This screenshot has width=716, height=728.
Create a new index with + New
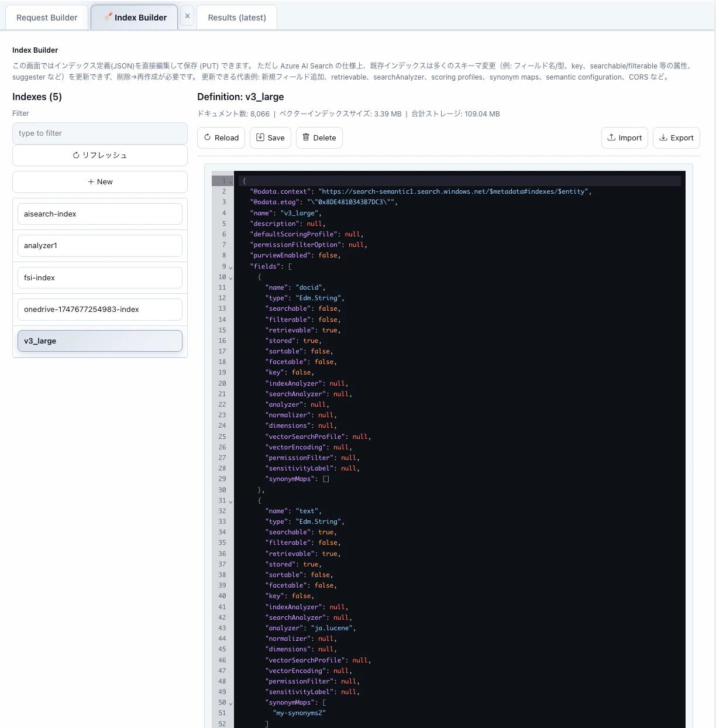(x=100, y=181)
